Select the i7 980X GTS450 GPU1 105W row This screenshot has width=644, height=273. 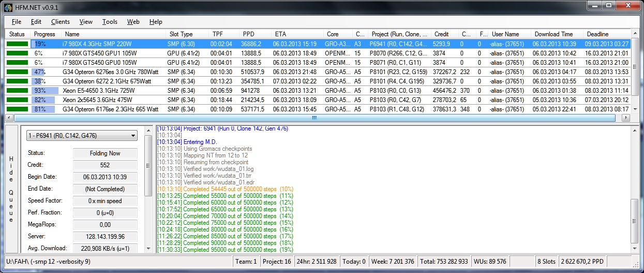tap(318, 53)
